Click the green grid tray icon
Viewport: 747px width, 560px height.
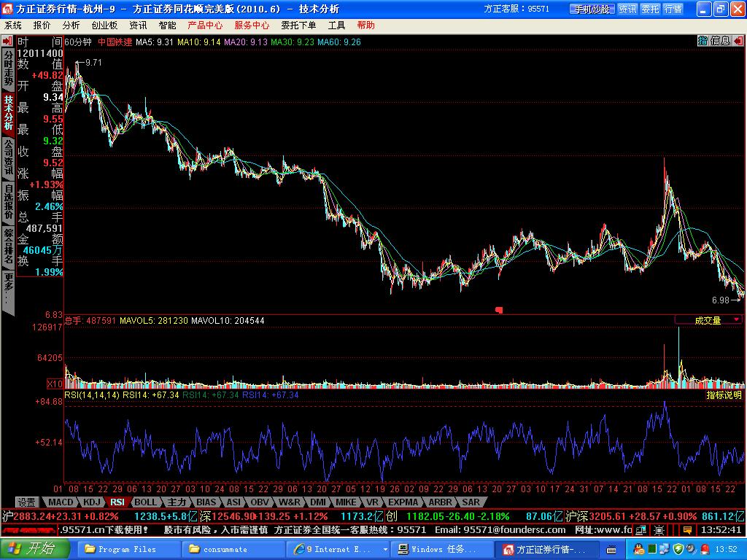651,550
